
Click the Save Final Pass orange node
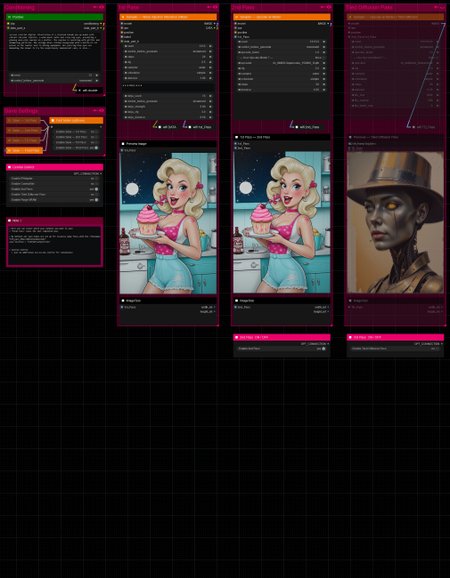pos(24,150)
